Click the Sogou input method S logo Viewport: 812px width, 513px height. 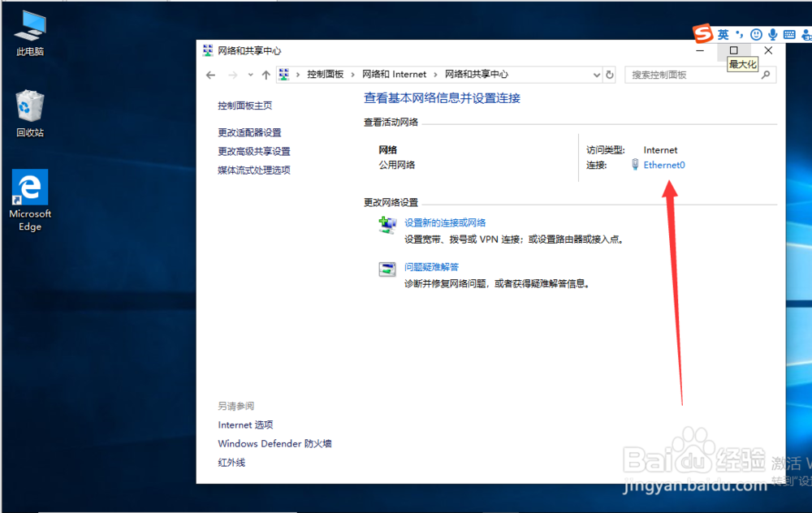tap(702, 33)
